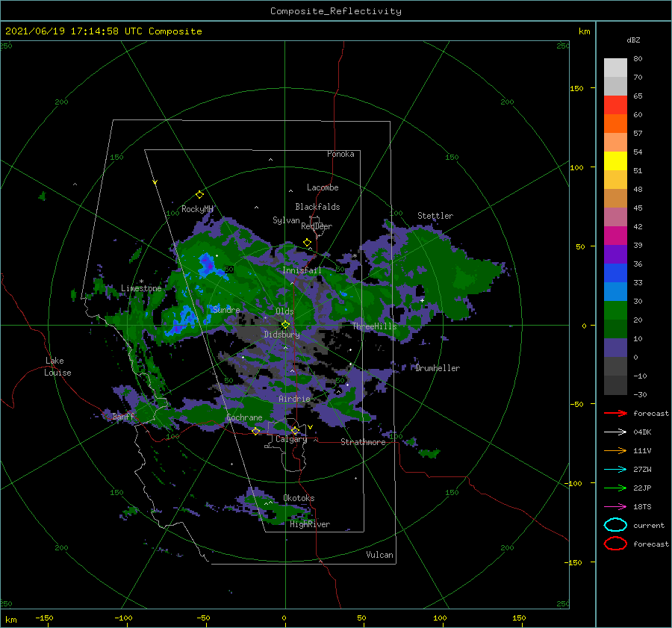Click the Olds city label

click(284, 311)
